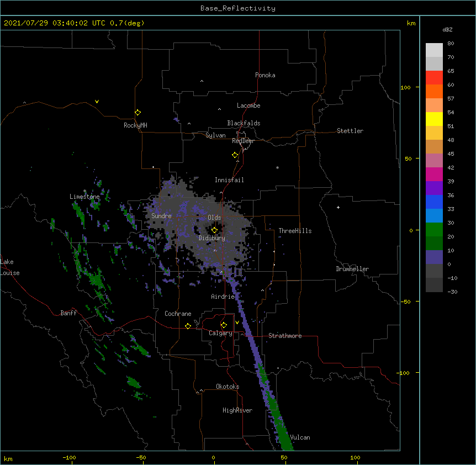Click the Banff town label
This screenshot has height=465, width=476.
68,313
